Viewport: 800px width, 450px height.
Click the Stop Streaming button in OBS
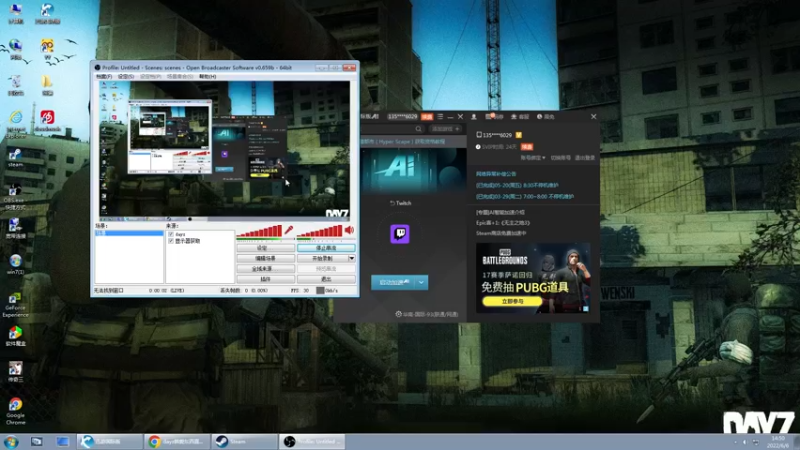[x=326, y=248]
